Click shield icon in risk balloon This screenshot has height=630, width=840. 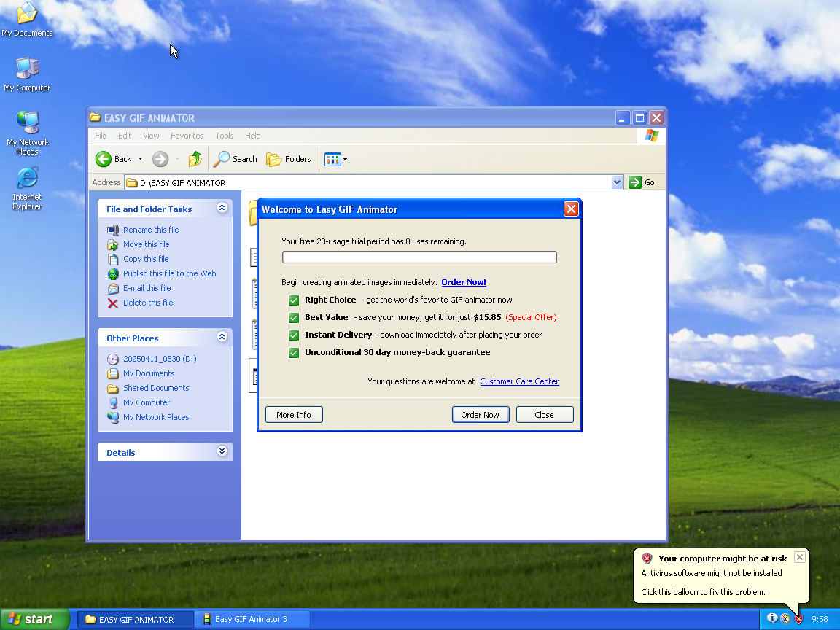coord(647,559)
